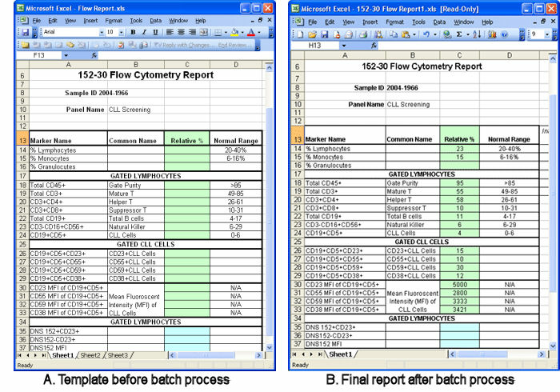Click formula bar input in Flow Report1.xls window
Screen dimensions: 560x392
464,46
